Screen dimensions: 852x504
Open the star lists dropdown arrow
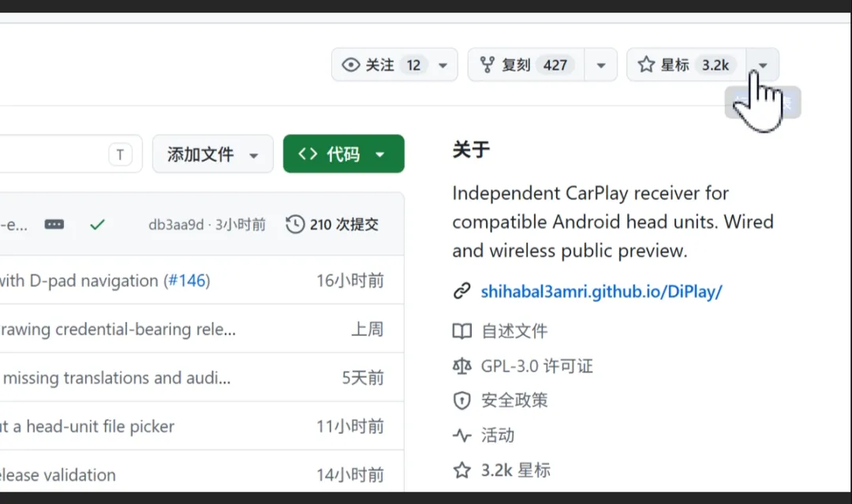click(x=763, y=65)
